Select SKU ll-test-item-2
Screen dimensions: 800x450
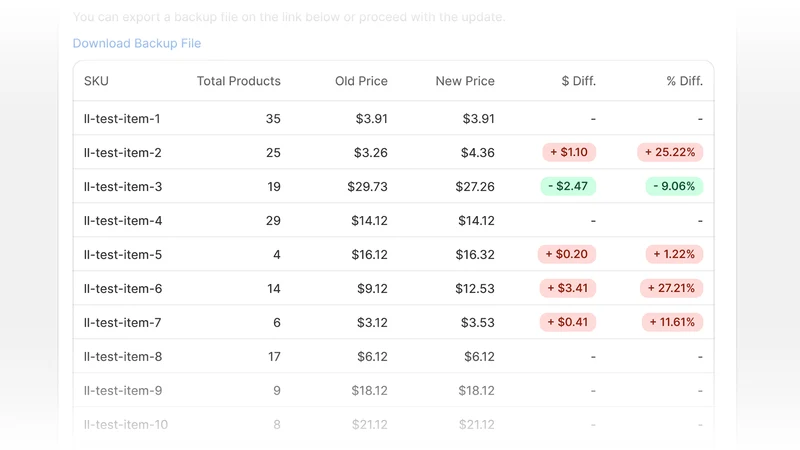pos(122,153)
